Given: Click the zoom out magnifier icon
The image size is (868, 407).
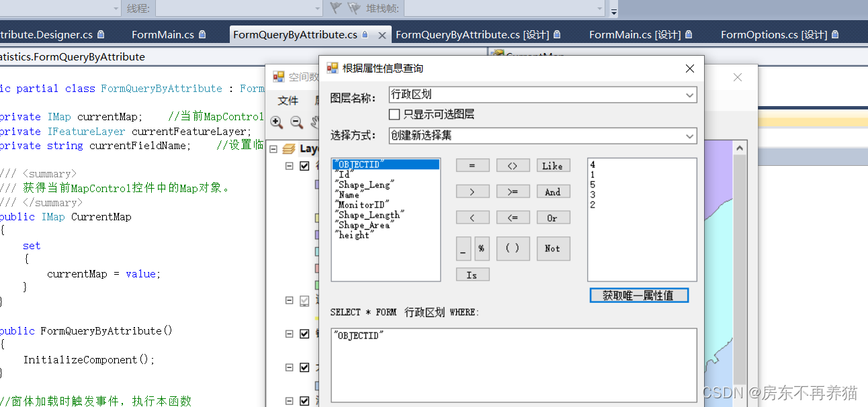Looking at the screenshot, I should 296,122.
